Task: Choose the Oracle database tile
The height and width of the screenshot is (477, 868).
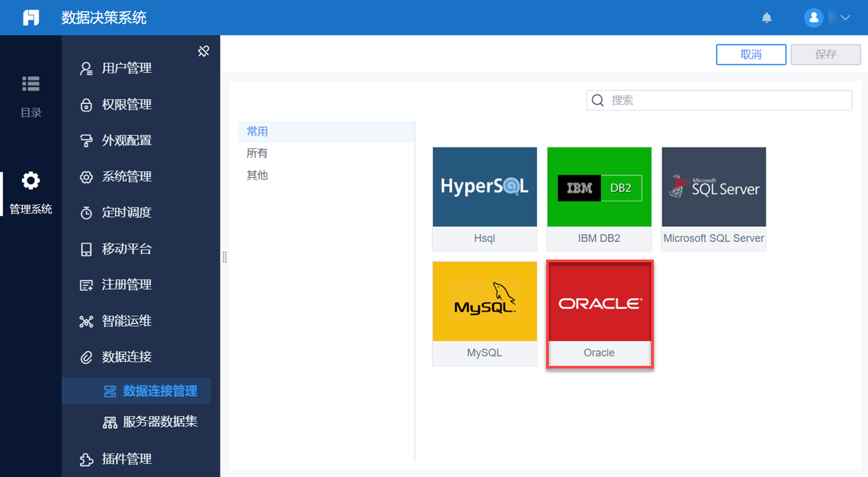Action: (x=600, y=314)
